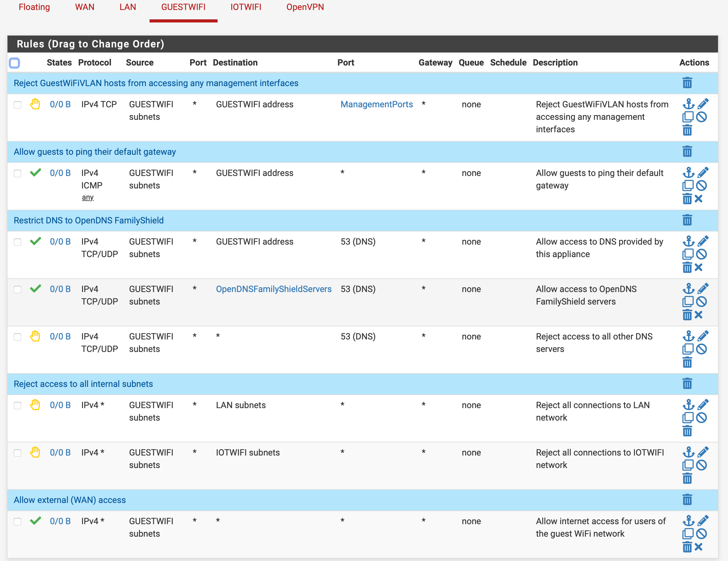728x561 pixels.
Task: Check the checkbox for the management interfaces reject rule
Action: [18, 105]
